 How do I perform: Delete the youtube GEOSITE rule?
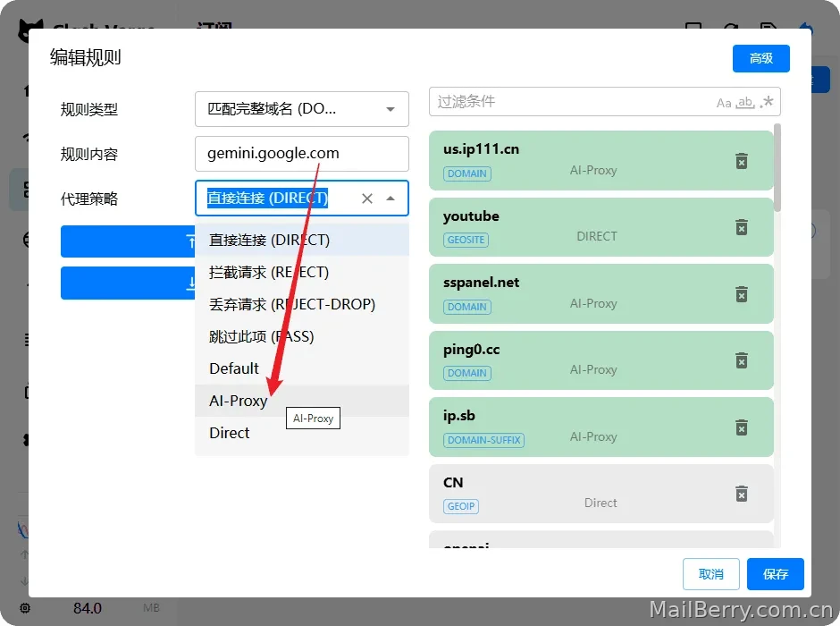pyautogui.click(x=742, y=227)
